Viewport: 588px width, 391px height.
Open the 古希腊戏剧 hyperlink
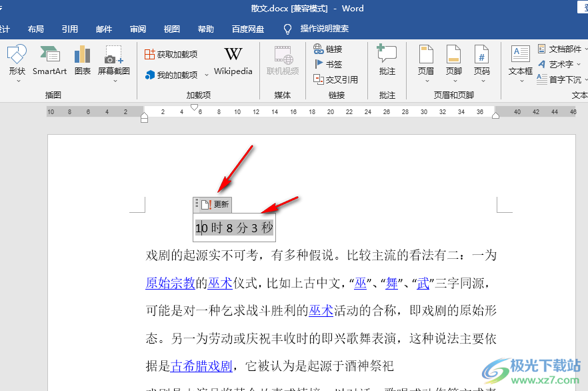click(201, 366)
